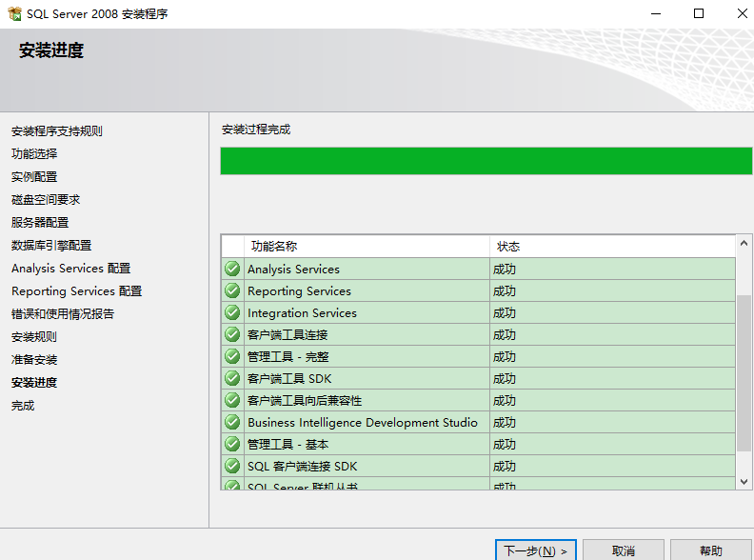754x560 pixels.
Task: Go to the 完成 step in sidebar
Action: [x=23, y=405]
